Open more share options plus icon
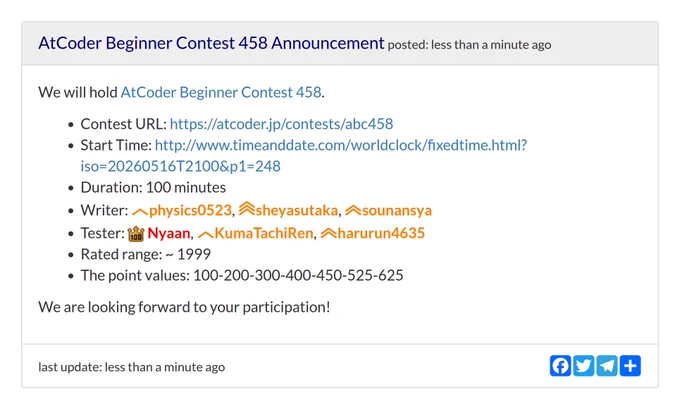The height and width of the screenshot is (409, 680). click(x=630, y=366)
